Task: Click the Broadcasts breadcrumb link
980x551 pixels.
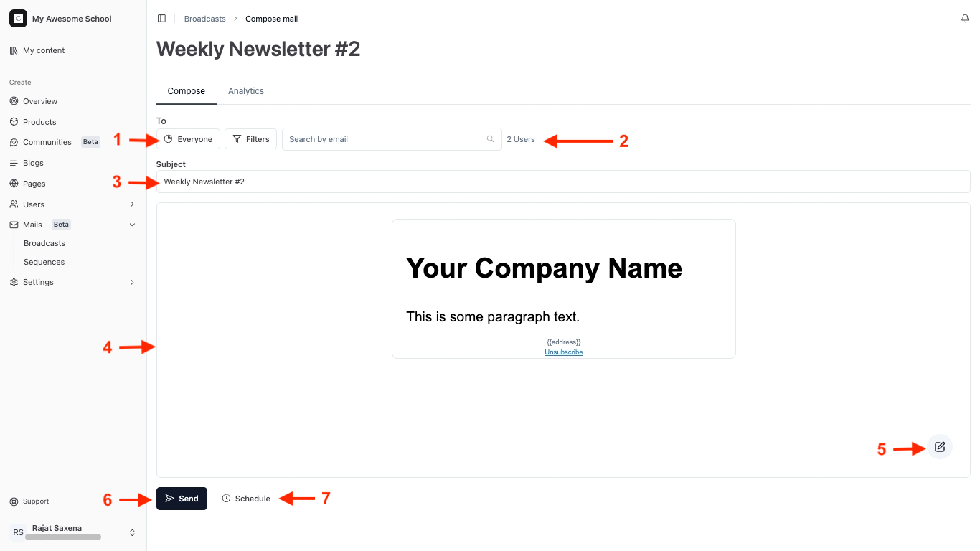Action: coord(205,19)
